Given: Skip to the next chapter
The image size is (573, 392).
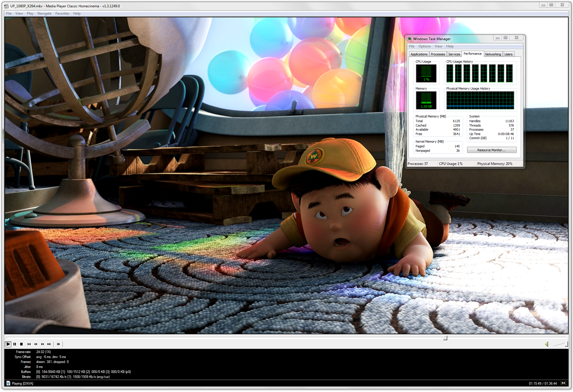Looking at the screenshot, I should 49,344.
